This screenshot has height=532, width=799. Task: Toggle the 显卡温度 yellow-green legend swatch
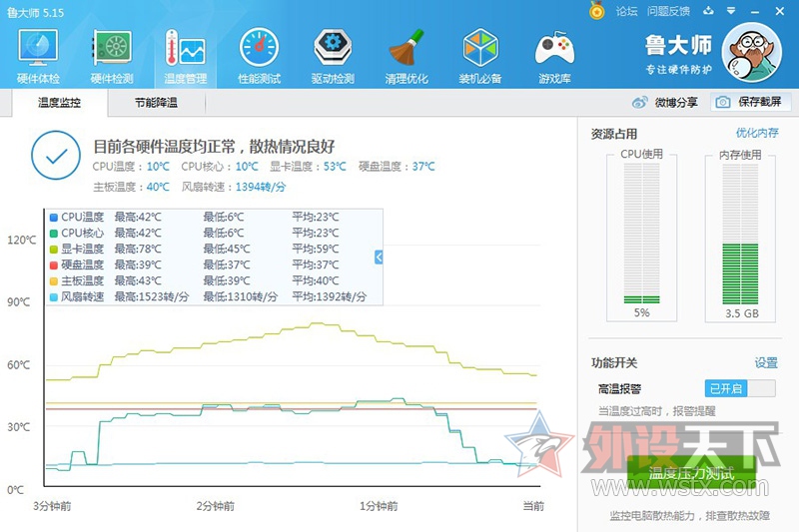[54, 250]
